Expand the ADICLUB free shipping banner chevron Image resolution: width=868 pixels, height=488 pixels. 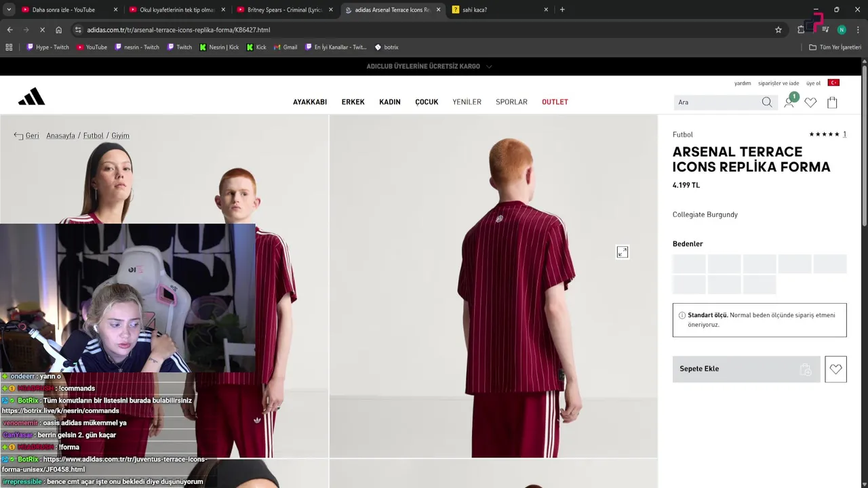pos(489,66)
